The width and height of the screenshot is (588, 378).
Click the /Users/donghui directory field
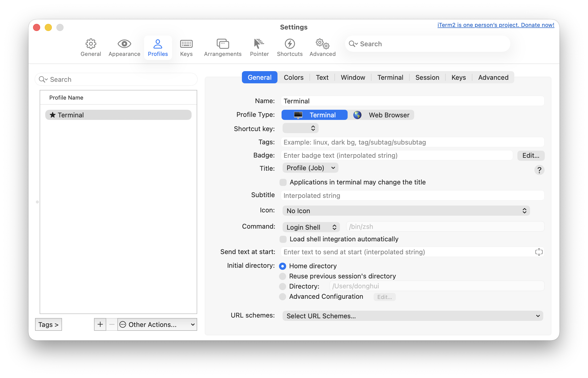(437, 286)
